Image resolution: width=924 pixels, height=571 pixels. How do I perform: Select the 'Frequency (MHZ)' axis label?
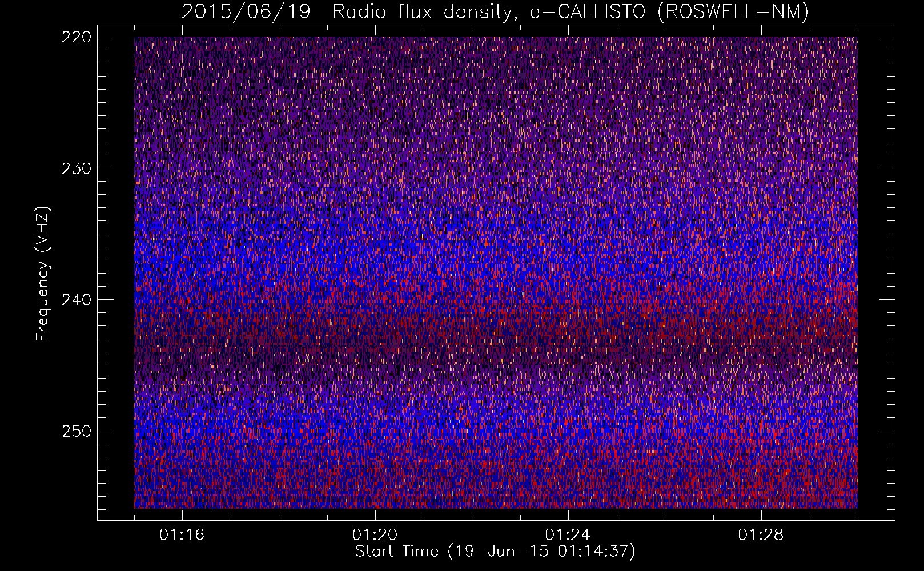pyautogui.click(x=43, y=274)
